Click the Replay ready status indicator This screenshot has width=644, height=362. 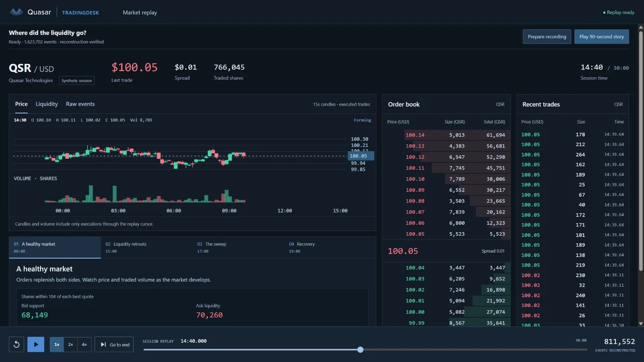(619, 13)
